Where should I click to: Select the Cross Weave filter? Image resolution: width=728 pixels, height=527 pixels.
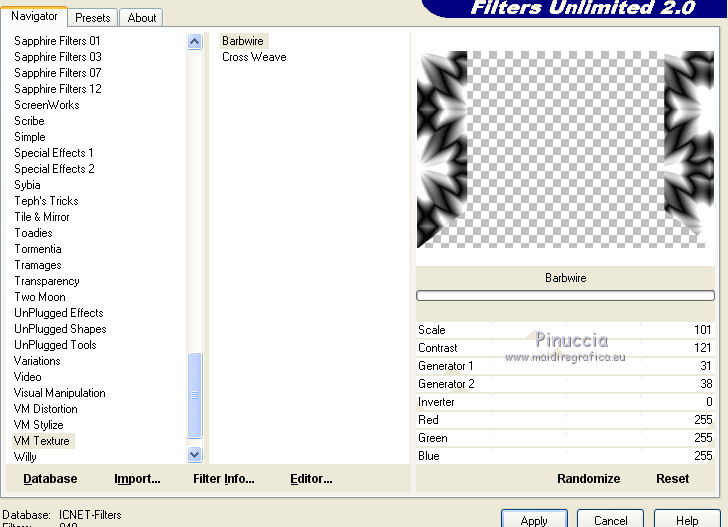pyautogui.click(x=254, y=57)
